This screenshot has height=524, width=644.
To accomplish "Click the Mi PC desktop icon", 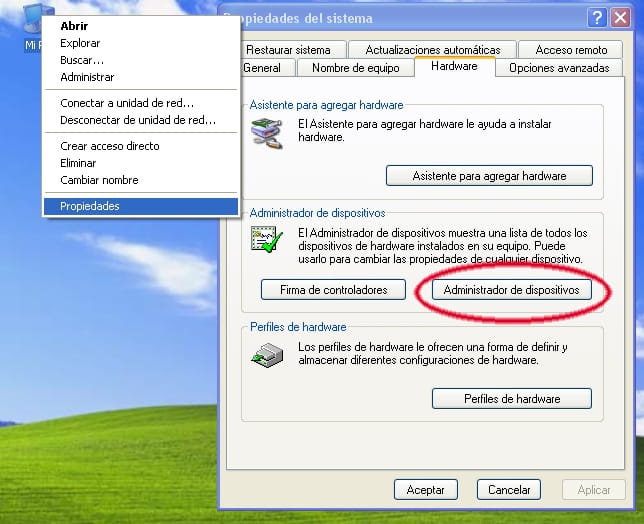I will [34, 27].
